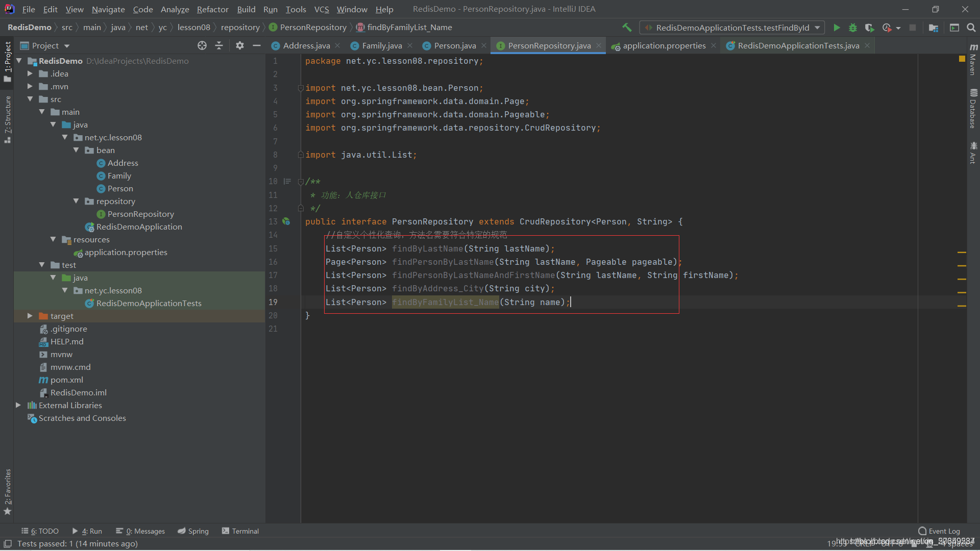This screenshot has height=551, width=980.
Task: Open Project panel settings gear
Action: 239,45
